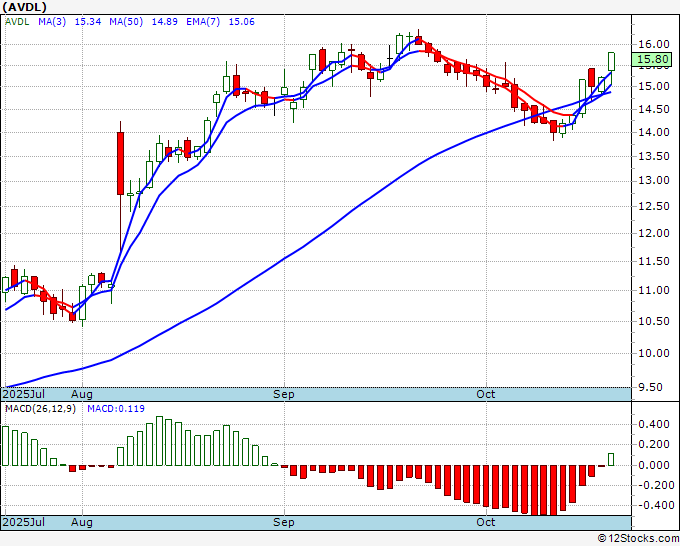Select the 12.00 price axis label
680x546 pixels.
654,233
